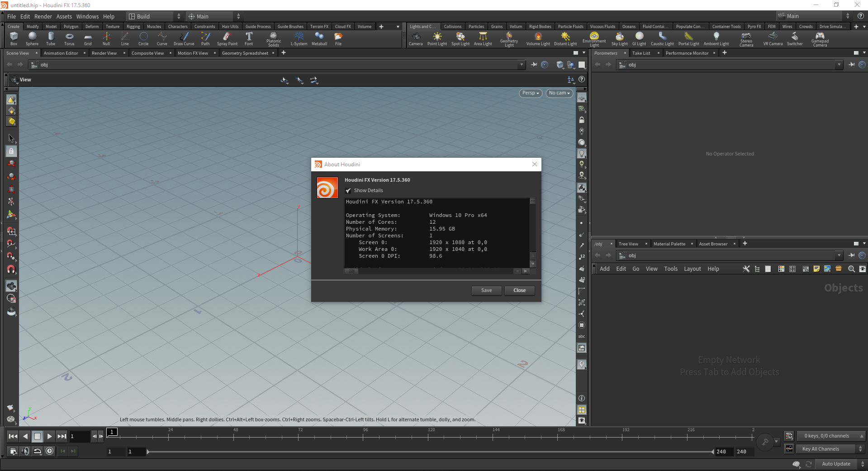Click Close in About Houdini dialog
868x471 pixels.
click(x=519, y=290)
